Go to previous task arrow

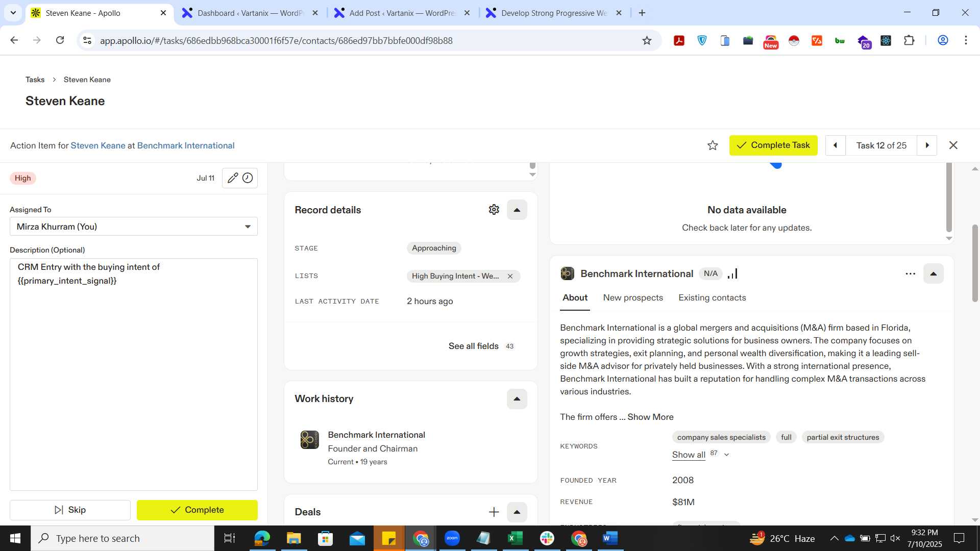pyautogui.click(x=835, y=145)
